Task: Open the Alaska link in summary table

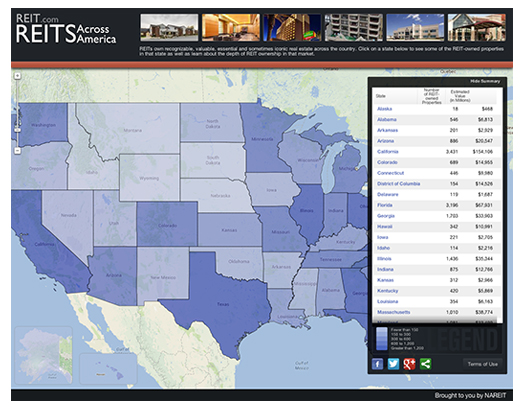Action: click(x=384, y=109)
